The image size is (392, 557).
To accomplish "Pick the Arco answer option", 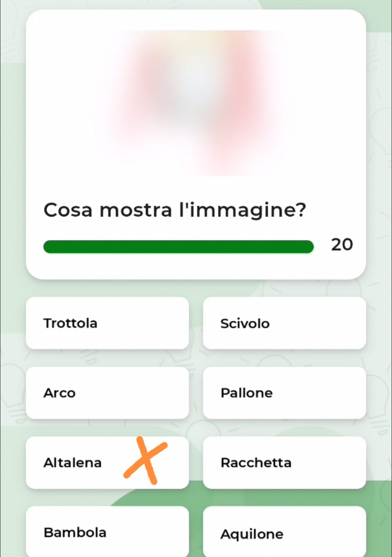I will [x=107, y=393].
